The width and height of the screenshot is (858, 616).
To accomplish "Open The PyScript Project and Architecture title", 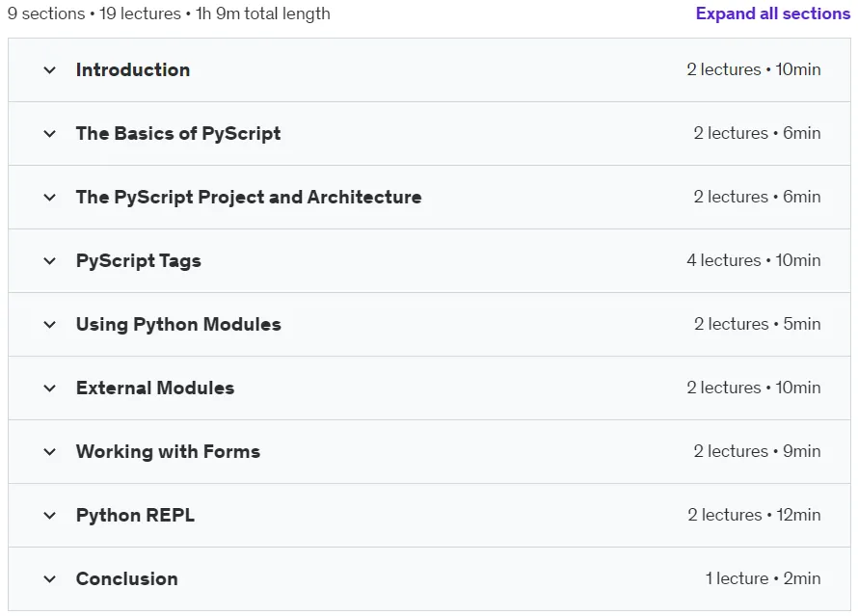I will coord(249,197).
